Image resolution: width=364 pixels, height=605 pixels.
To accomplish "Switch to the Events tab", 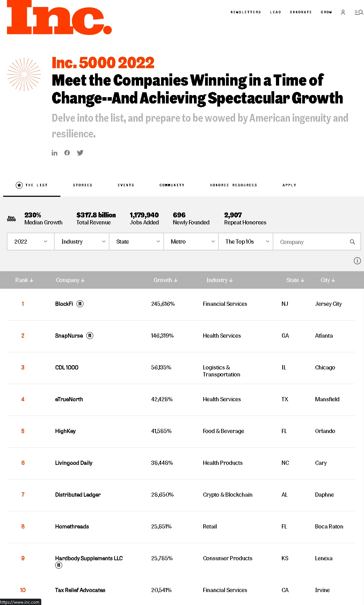I will coord(126,185).
